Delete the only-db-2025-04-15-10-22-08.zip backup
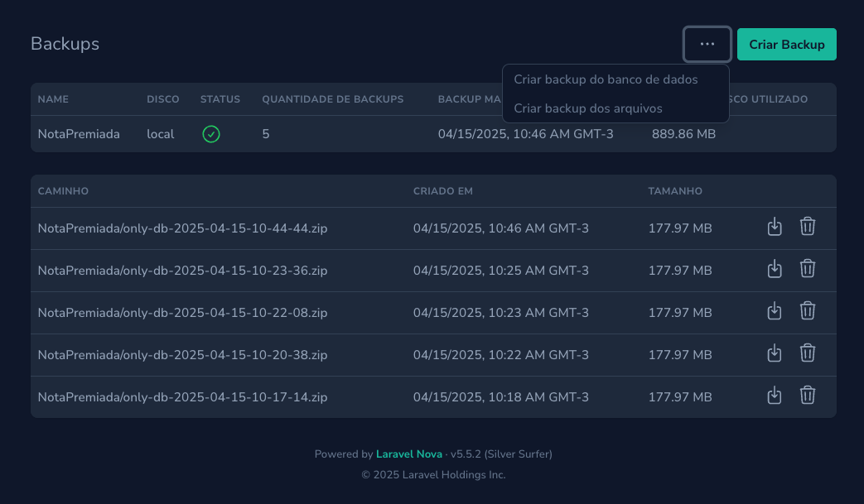 (808, 311)
